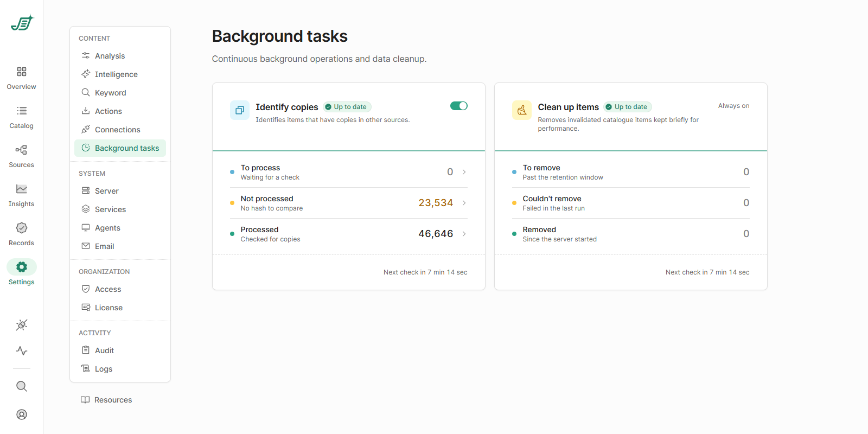The image size is (868, 434).
Task: Click the Identify copies Up to date badge
Action: click(x=347, y=107)
